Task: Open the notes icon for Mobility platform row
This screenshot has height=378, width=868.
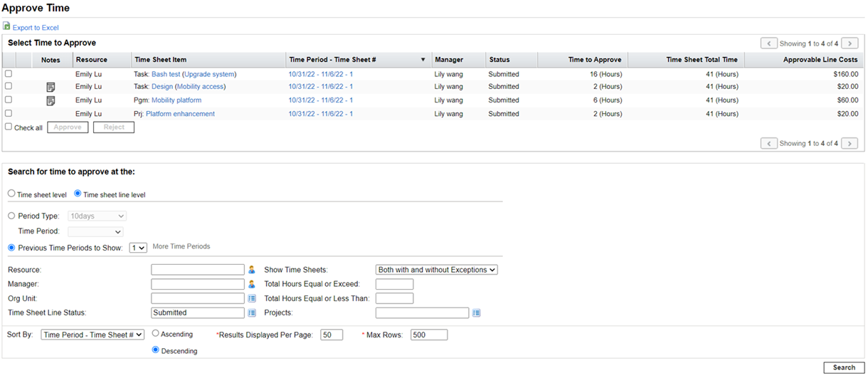Action: [x=51, y=100]
